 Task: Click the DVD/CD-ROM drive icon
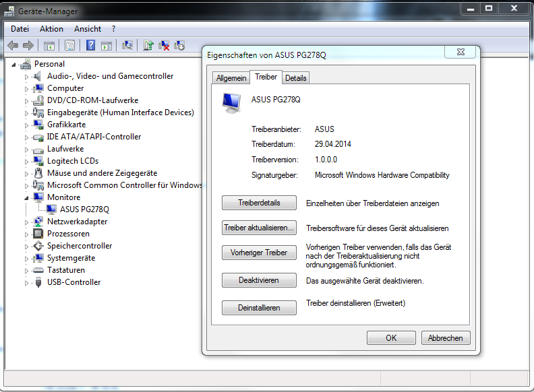click(x=38, y=100)
